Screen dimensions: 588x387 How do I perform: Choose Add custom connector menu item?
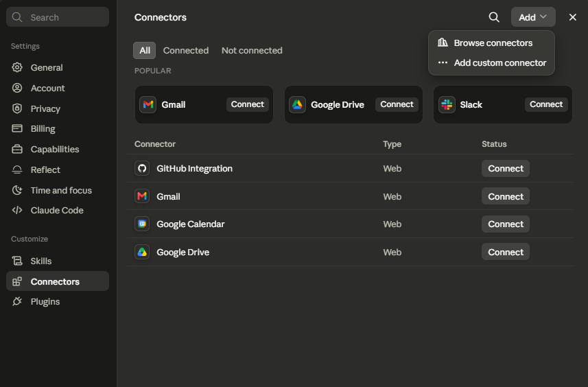(491, 62)
